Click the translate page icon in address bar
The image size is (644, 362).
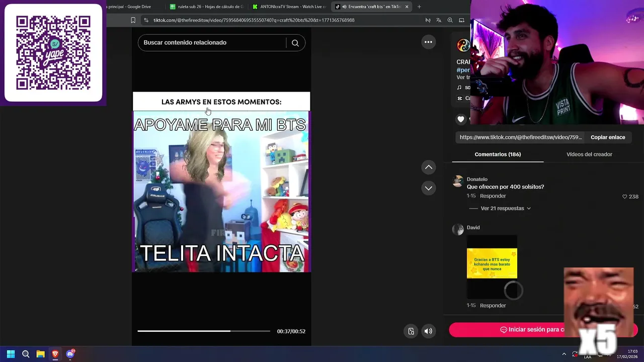pyautogui.click(x=439, y=20)
